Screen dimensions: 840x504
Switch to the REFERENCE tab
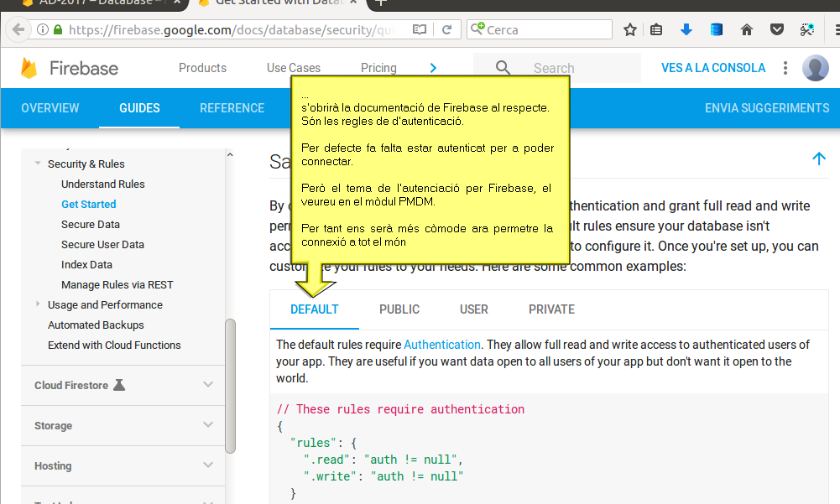pyautogui.click(x=232, y=108)
